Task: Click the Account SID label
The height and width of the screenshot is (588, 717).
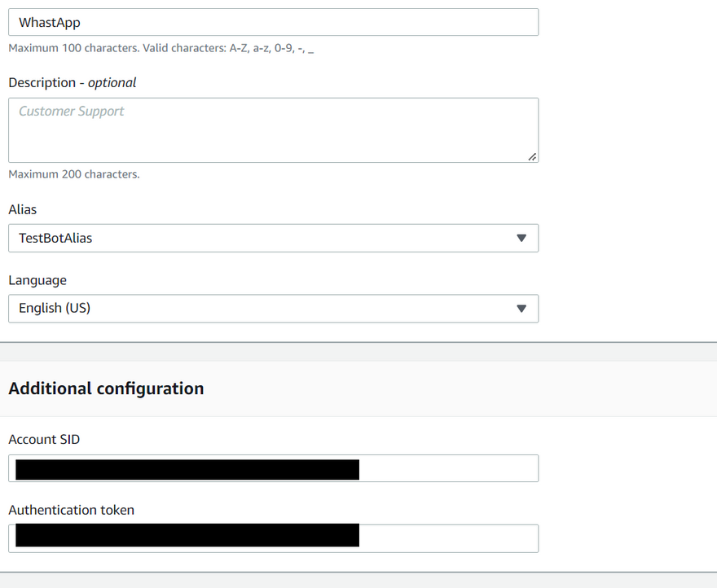Action: tap(44, 440)
